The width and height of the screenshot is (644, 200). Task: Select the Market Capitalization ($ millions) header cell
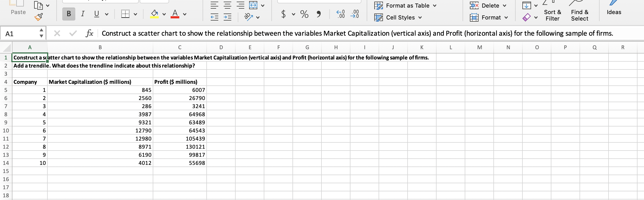tap(100, 82)
